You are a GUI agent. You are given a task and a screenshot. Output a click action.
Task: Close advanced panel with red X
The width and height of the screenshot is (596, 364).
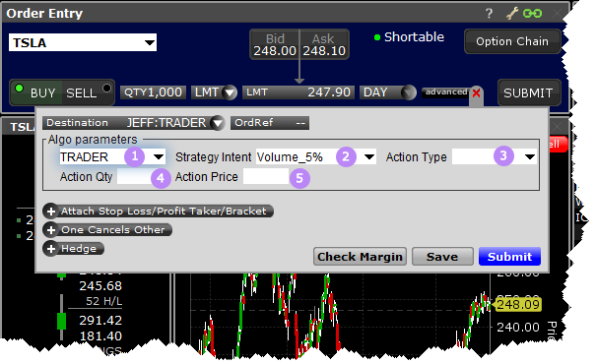476,93
